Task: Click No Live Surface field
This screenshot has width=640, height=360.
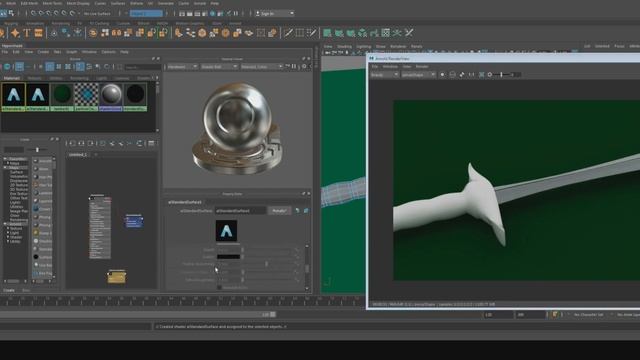Action: (97, 13)
